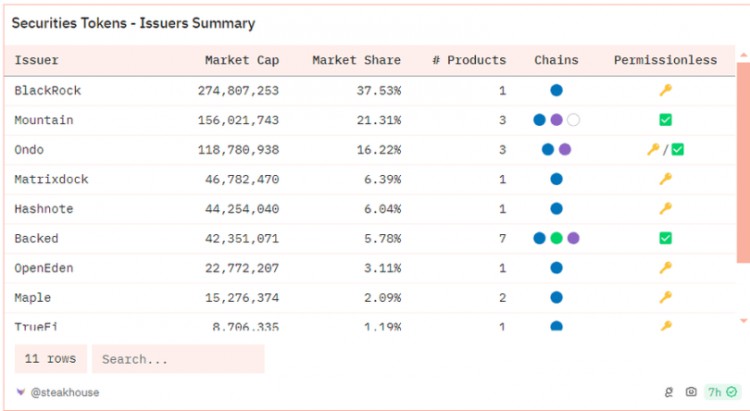Viewport: 750px width, 411px height.
Task: Focus the Search... input field
Action: 178,359
